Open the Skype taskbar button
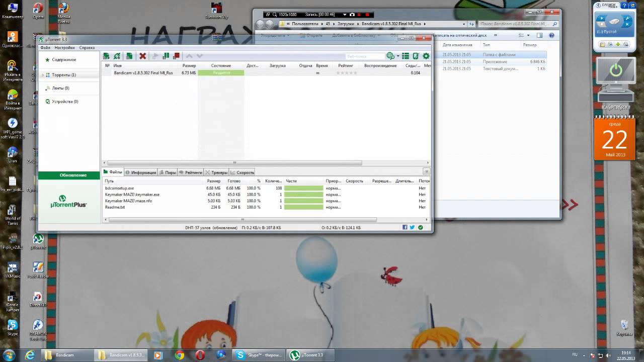The width and height of the screenshot is (644, 362). 259,355
